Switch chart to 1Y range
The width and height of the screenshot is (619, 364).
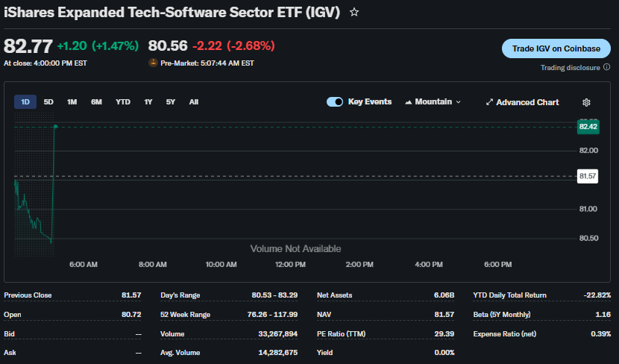(148, 102)
